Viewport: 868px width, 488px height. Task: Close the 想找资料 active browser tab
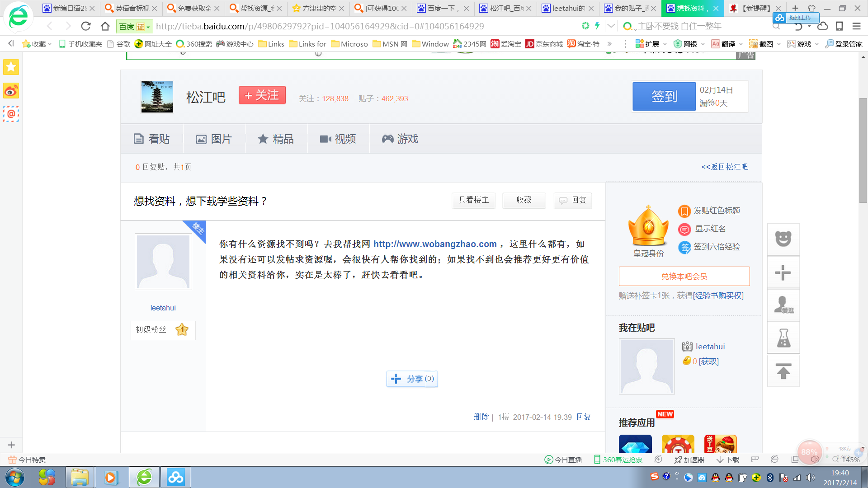coord(716,8)
